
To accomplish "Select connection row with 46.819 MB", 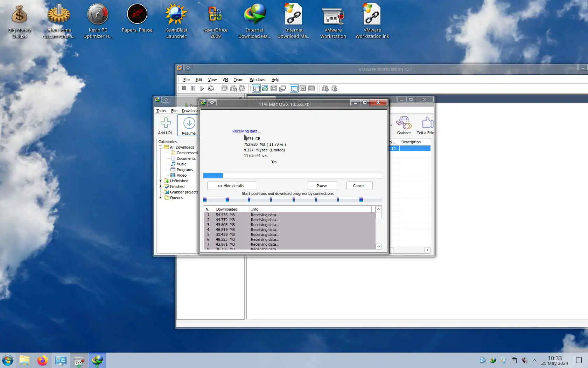I will click(x=289, y=230).
